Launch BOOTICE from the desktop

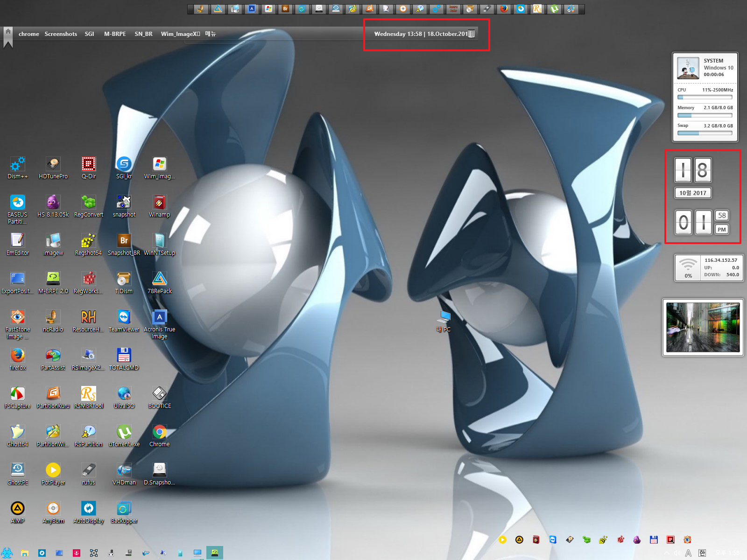[x=160, y=398]
